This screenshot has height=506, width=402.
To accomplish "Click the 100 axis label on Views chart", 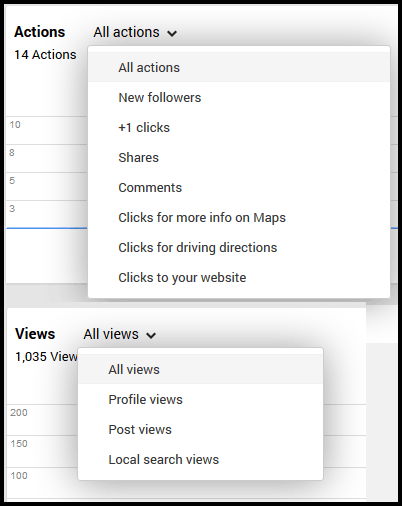I will [x=18, y=475].
